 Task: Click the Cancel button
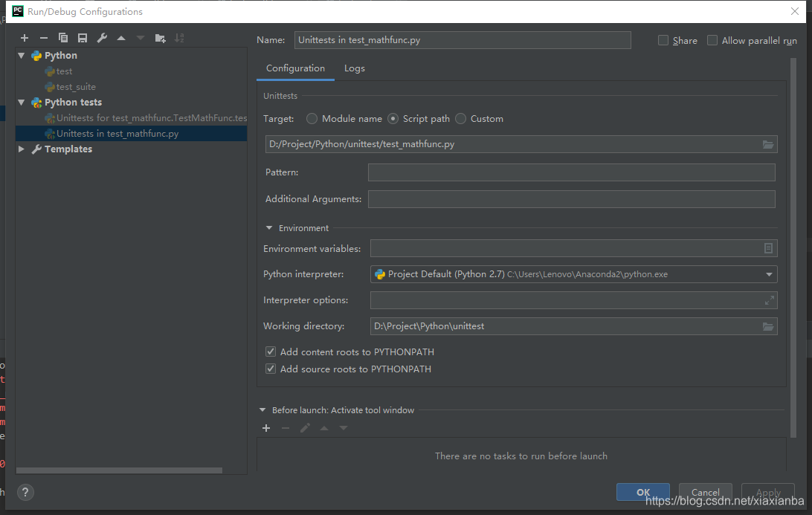706,492
